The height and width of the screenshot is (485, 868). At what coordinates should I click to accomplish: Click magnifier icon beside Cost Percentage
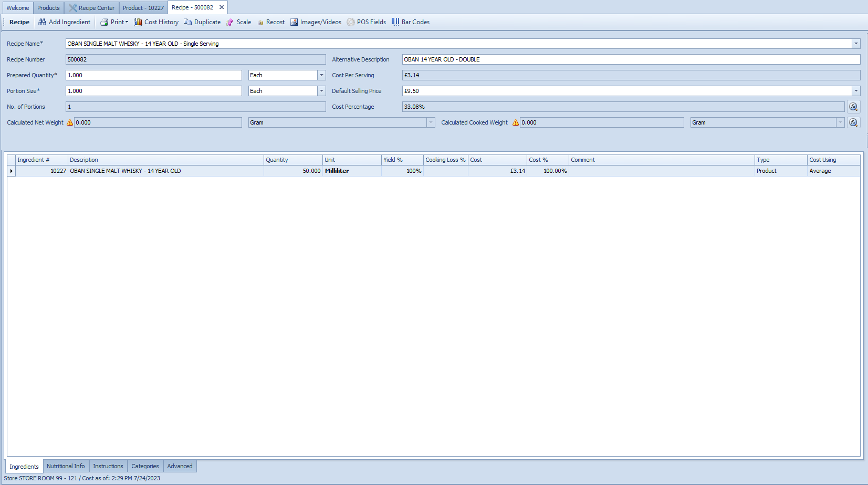pyautogui.click(x=853, y=107)
